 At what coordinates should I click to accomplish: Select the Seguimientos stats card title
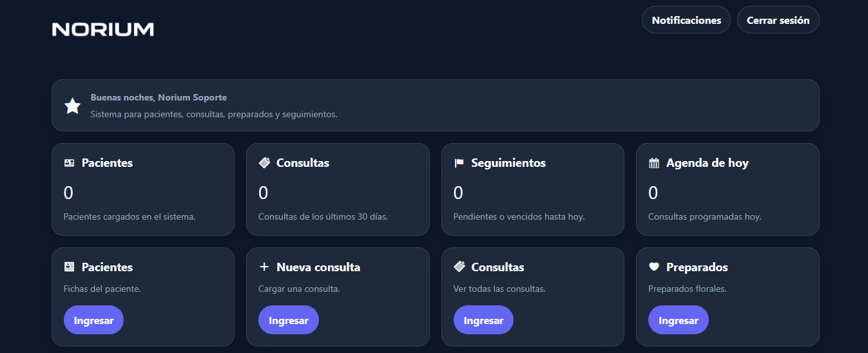point(508,164)
